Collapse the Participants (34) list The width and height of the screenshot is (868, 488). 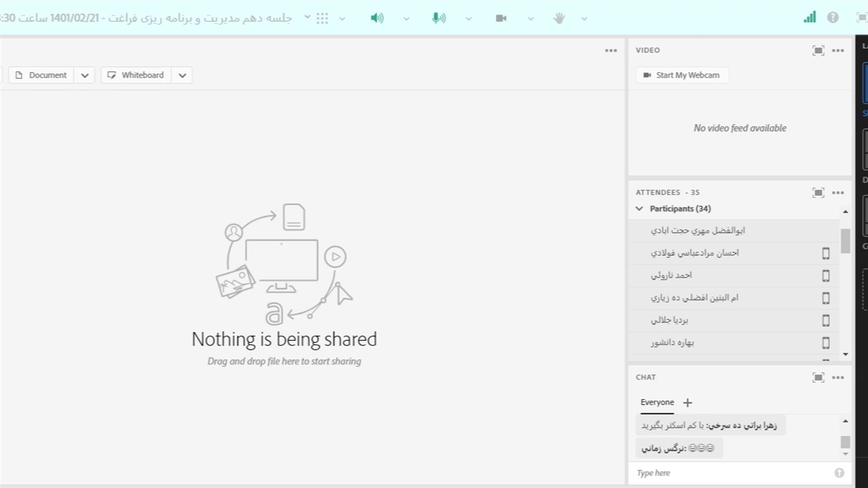coord(639,209)
